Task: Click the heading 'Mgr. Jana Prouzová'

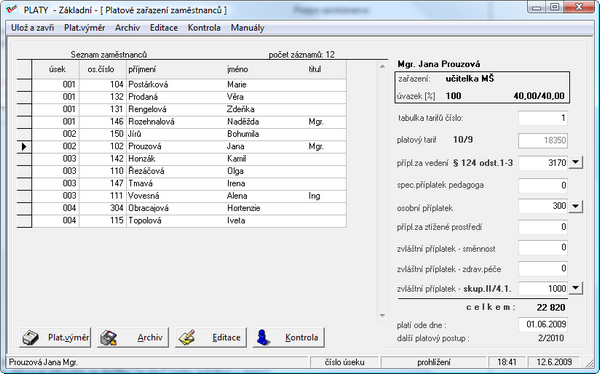Action: pos(439,64)
